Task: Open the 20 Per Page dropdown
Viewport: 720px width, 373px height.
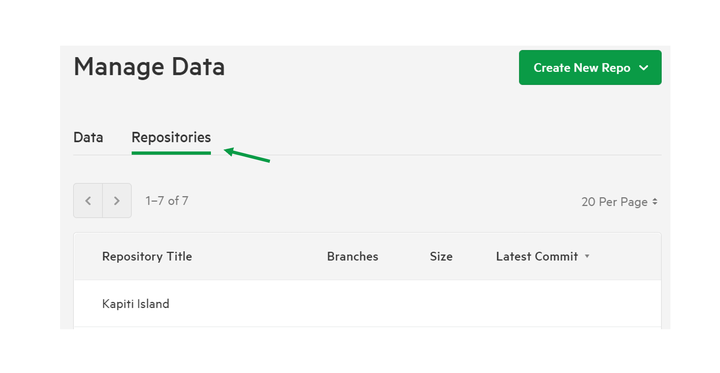Action: (x=619, y=202)
